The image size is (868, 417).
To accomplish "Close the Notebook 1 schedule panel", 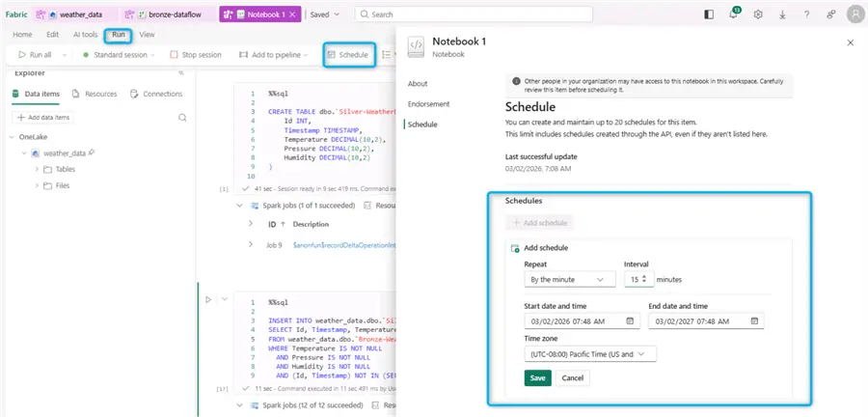I will [x=851, y=42].
